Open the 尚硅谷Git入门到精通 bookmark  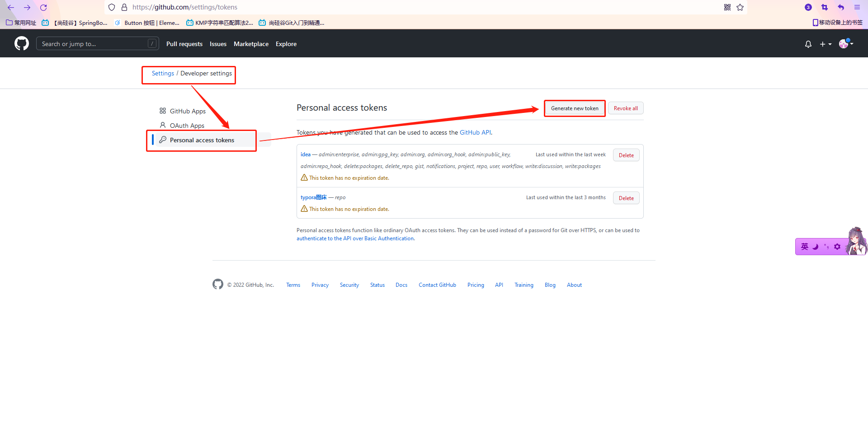pyautogui.click(x=292, y=23)
